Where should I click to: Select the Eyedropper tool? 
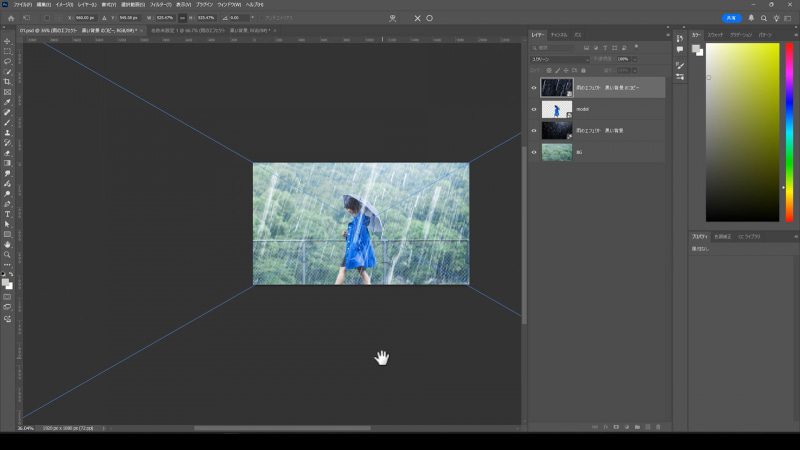click(x=7, y=102)
